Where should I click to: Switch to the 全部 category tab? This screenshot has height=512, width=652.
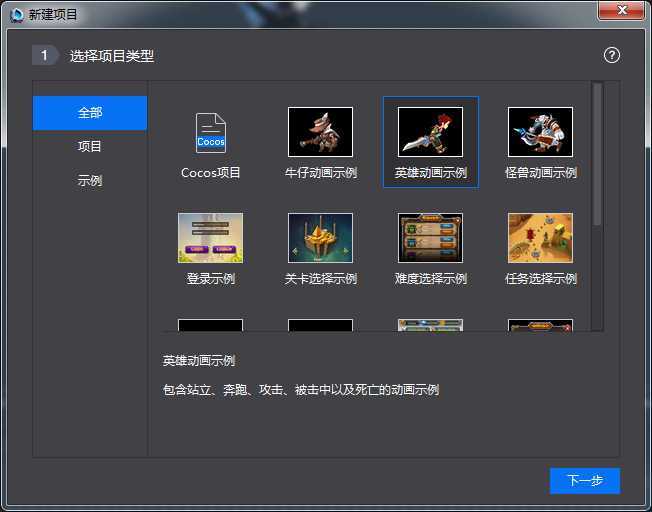90,113
